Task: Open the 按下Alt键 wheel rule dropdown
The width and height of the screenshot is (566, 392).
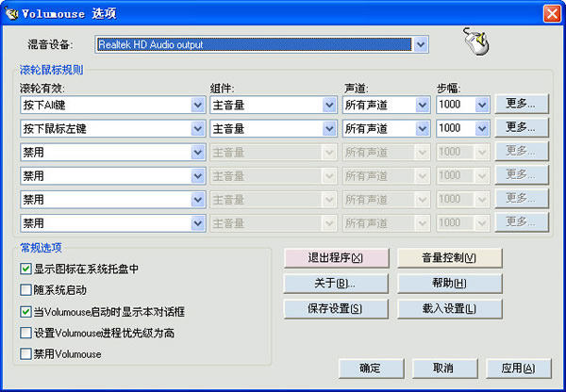Action: pyautogui.click(x=113, y=105)
